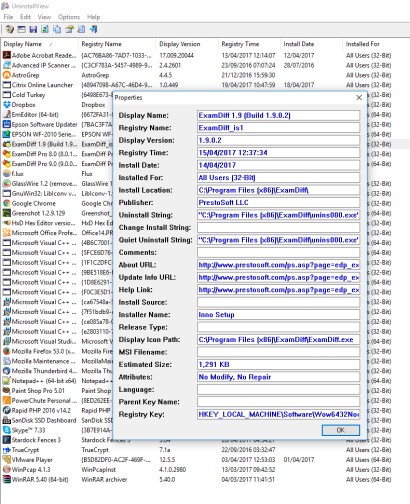Select the Stardock Fences 3 list entry
The image size is (410, 504).
click(x=36, y=440)
